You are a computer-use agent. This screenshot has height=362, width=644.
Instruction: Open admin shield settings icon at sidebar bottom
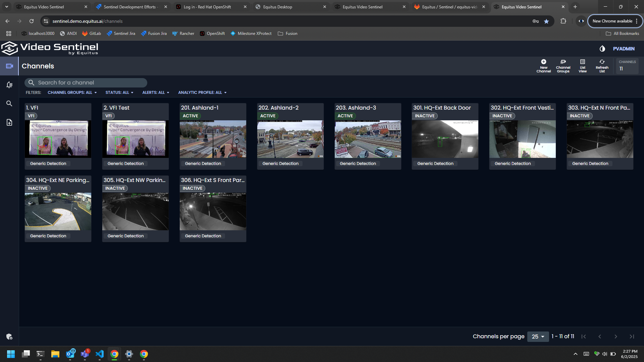tap(9, 337)
